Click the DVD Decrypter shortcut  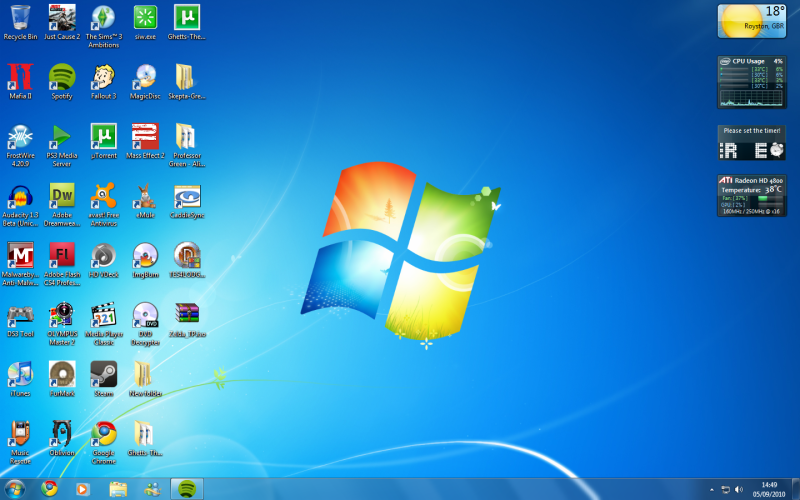coord(145,324)
